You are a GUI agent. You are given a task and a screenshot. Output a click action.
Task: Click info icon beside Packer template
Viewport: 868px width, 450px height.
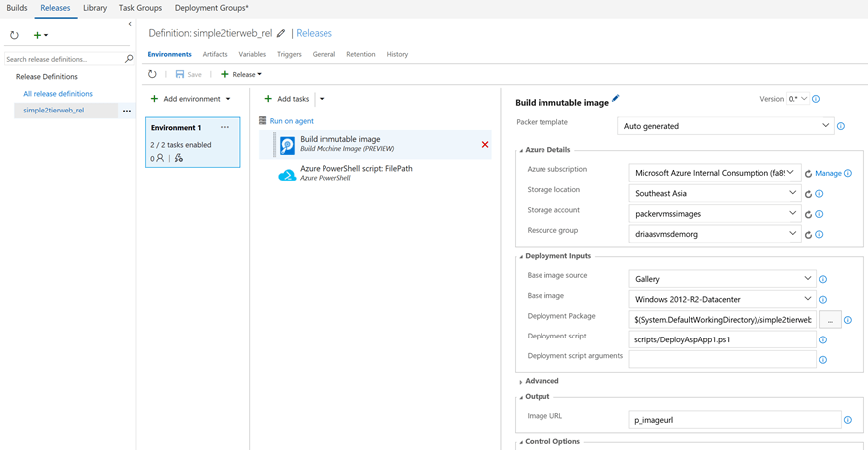tap(841, 127)
